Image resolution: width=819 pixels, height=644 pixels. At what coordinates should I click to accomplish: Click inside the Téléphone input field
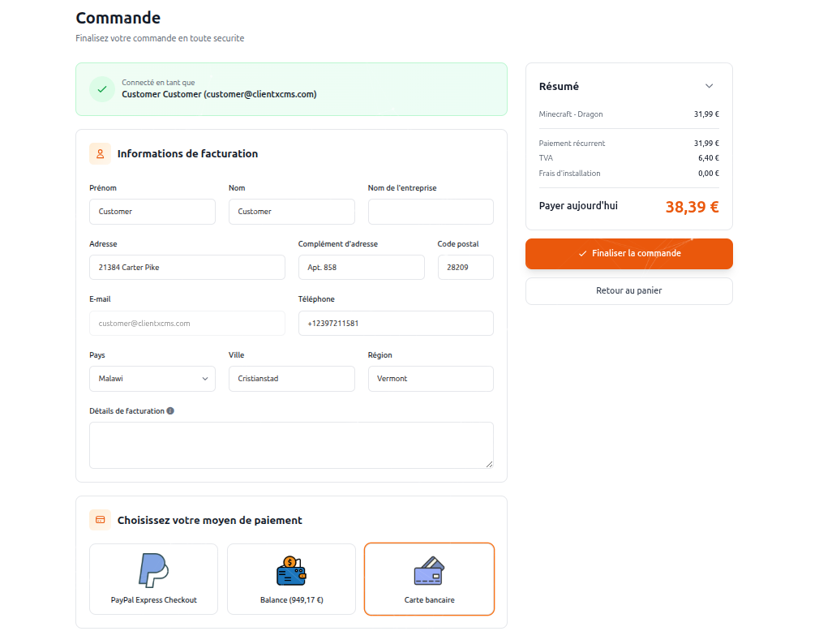pyautogui.click(x=396, y=323)
